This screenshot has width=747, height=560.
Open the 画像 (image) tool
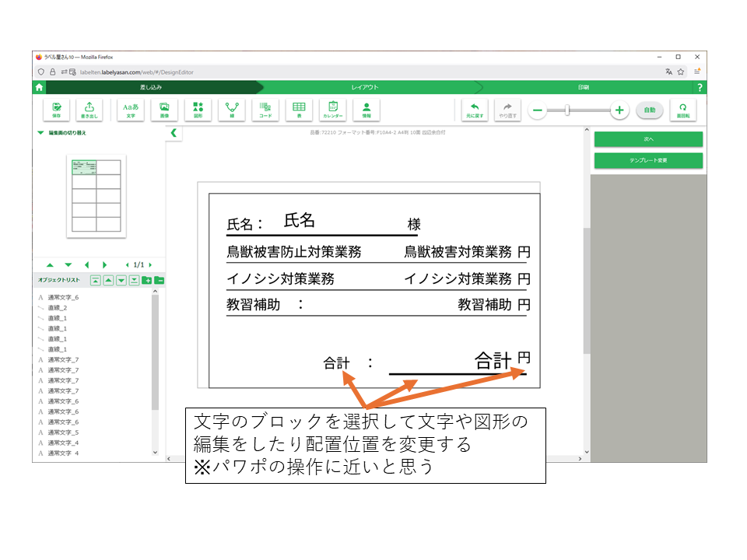(x=164, y=110)
